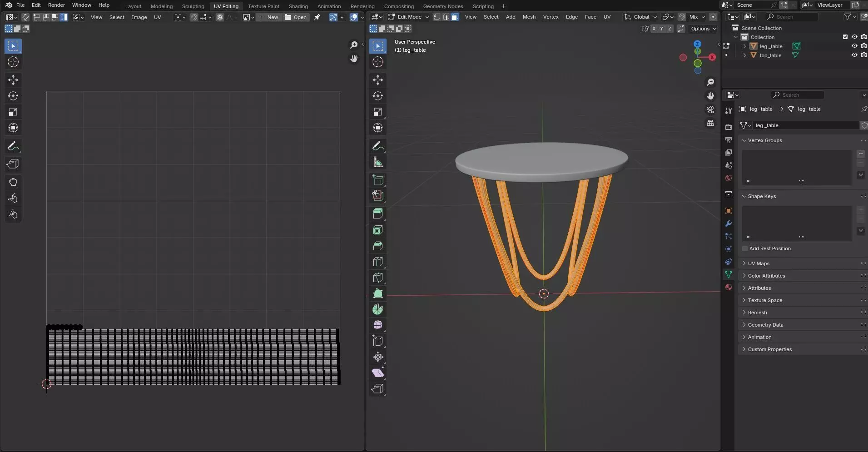
Task: Select top_table in the outliner
Action: pyautogui.click(x=770, y=55)
